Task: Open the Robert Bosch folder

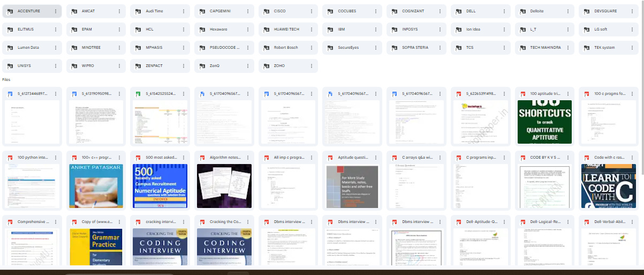Action: (289, 47)
